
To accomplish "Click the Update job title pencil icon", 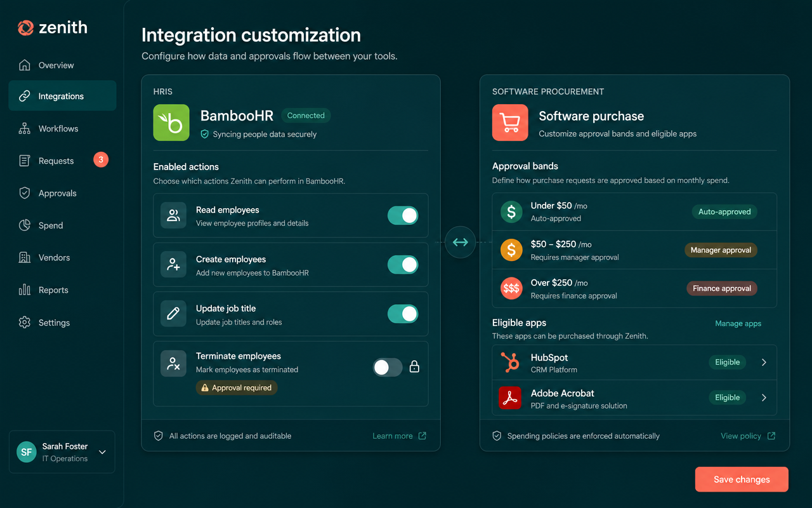I will point(173,314).
